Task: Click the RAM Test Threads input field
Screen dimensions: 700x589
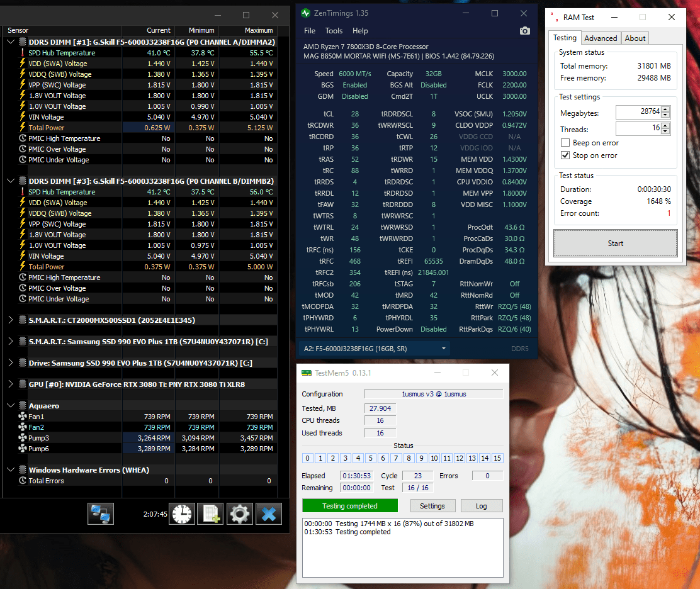Action: point(638,128)
